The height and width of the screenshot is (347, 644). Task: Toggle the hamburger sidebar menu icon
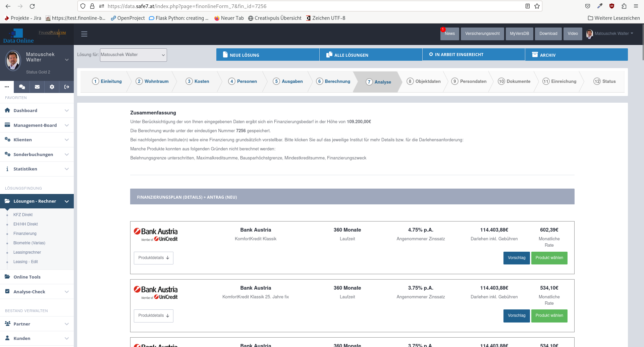pos(84,34)
